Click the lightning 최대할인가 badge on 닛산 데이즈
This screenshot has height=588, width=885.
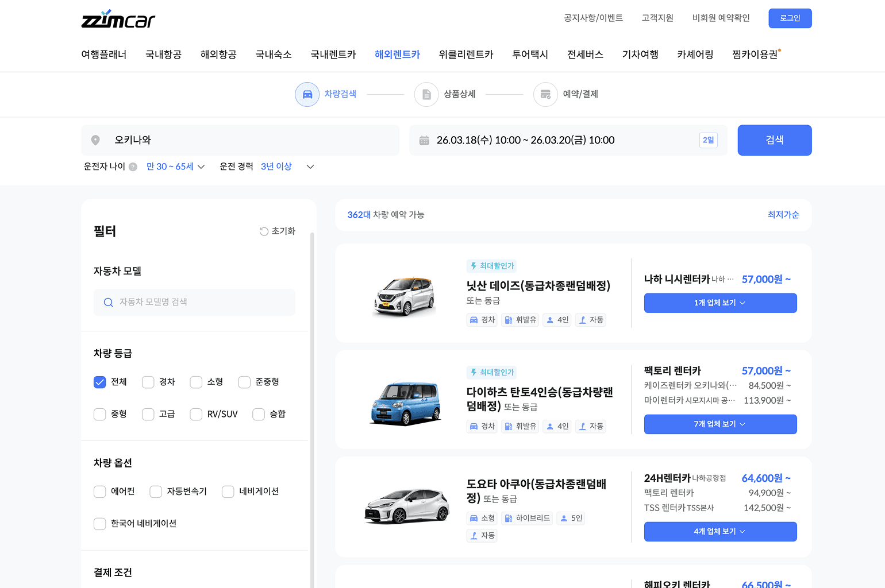coord(492,266)
